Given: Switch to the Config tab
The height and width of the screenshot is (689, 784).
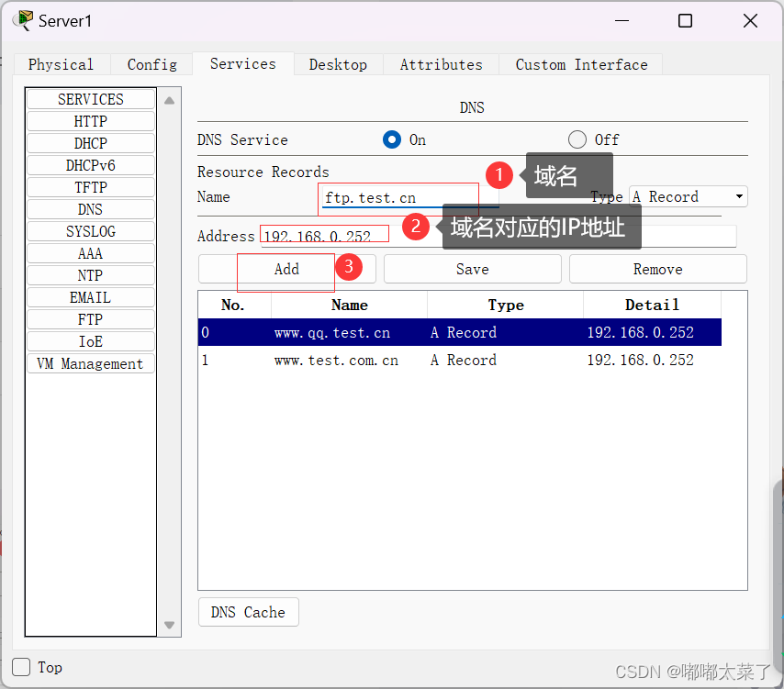Looking at the screenshot, I should (x=152, y=64).
